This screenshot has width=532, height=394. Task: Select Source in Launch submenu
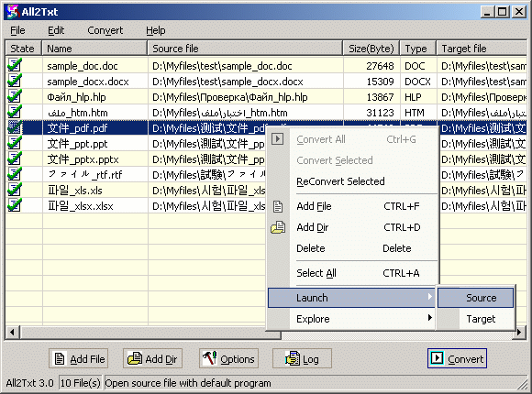tap(476, 298)
